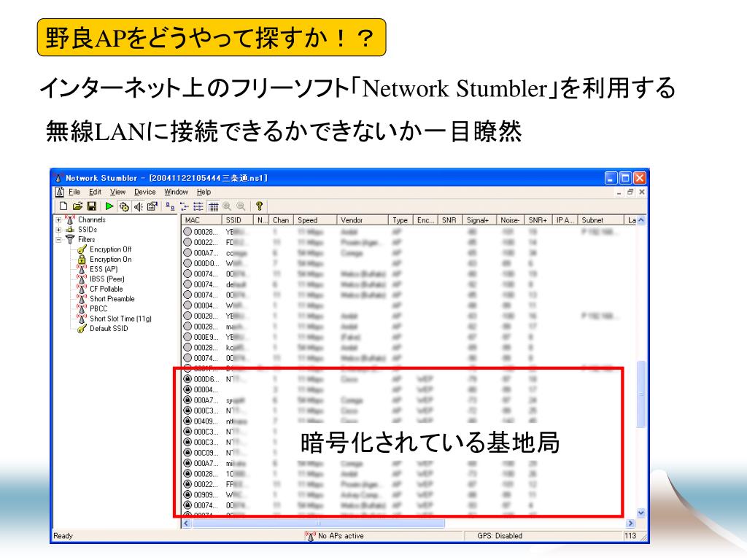Sort by the Signal+ column header
Viewport: 747px width, 560px height.
click(479, 220)
